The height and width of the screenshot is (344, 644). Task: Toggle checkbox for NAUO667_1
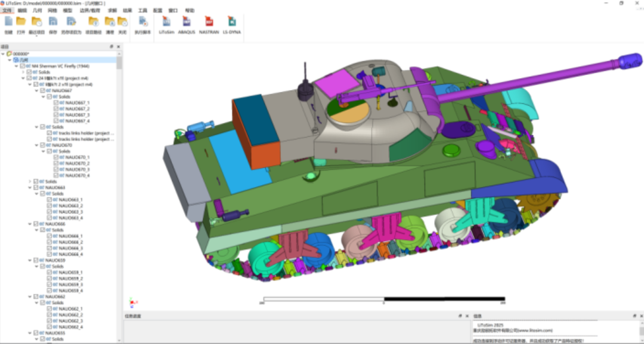pos(56,103)
